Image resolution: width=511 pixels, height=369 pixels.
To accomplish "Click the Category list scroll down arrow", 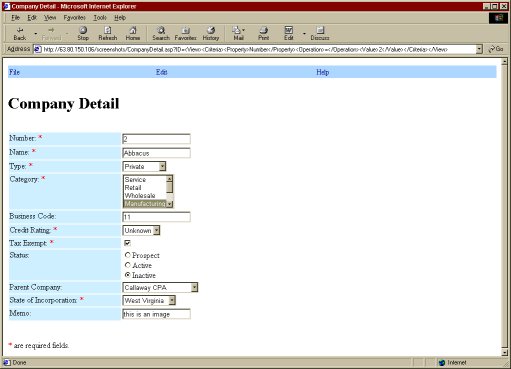I will tap(169, 204).
